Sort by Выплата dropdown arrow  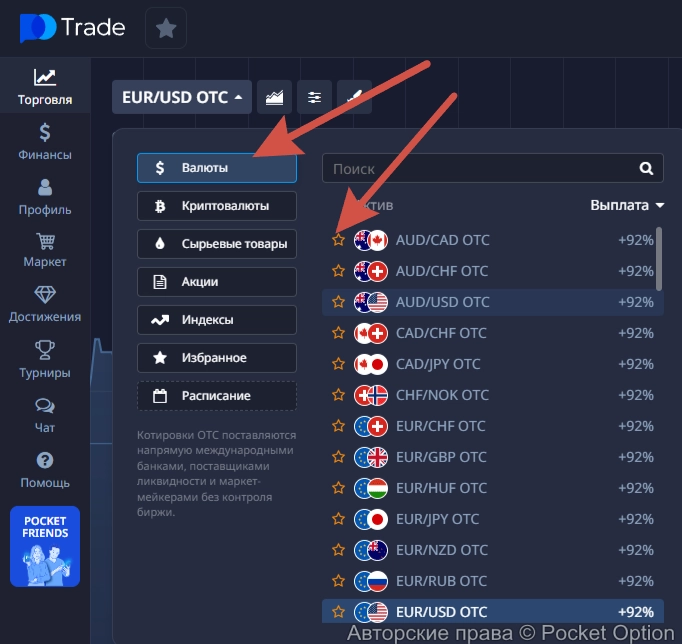tap(660, 206)
